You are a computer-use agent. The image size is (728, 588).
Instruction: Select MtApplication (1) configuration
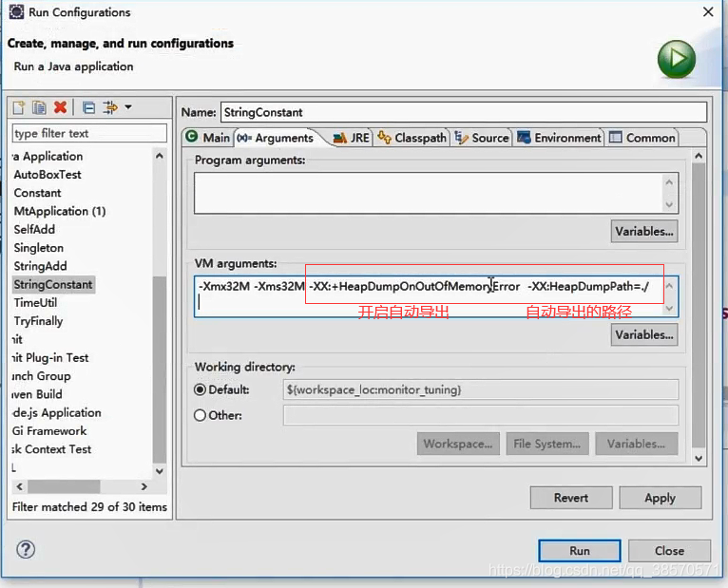click(60, 211)
